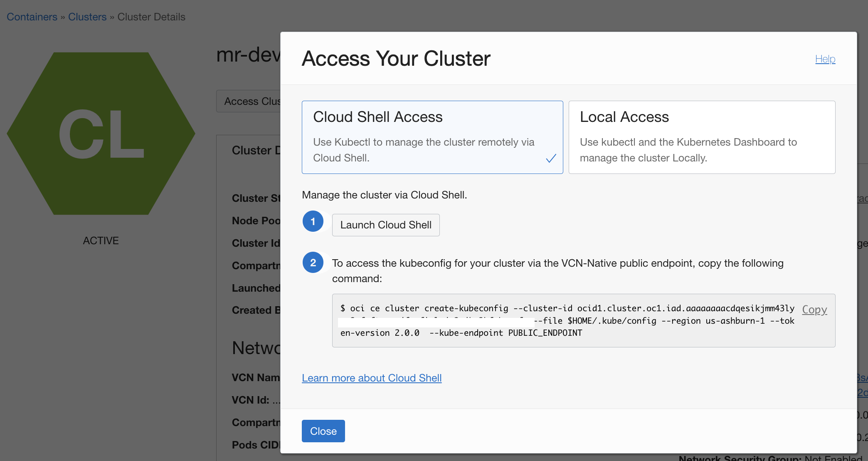868x461 pixels.
Task: Open Learn more about Cloud Shell link
Action: click(x=371, y=378)
